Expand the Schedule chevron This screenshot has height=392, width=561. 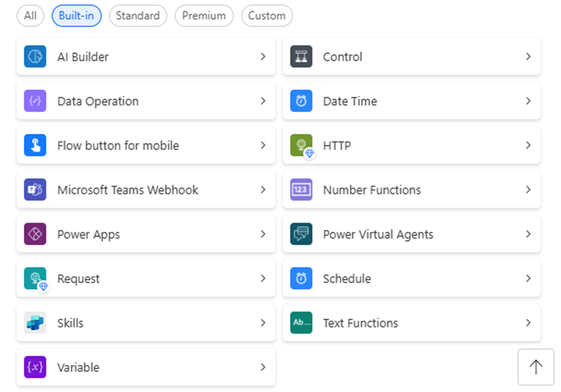coord(528,278)
